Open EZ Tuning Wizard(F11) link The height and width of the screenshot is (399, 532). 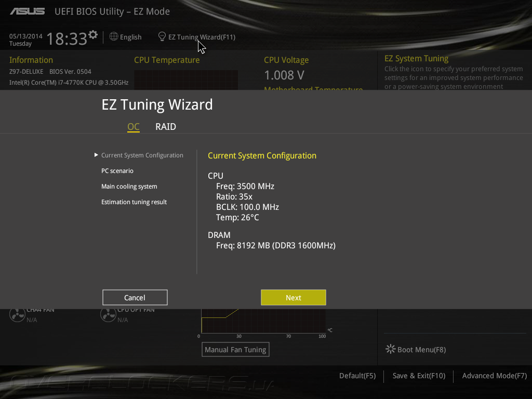pos(202,37)
